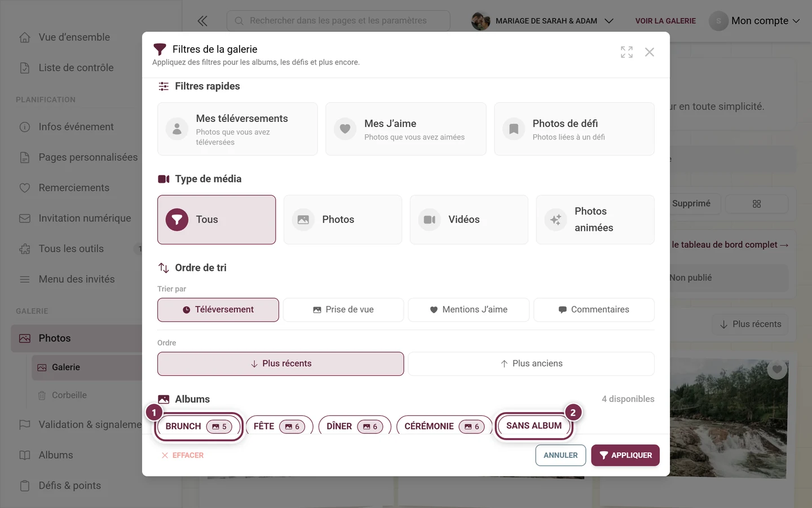This screenshot has height=508, width=812.
Task: Collapse sidebar with double chevron icon
Action: coord(202,21)
